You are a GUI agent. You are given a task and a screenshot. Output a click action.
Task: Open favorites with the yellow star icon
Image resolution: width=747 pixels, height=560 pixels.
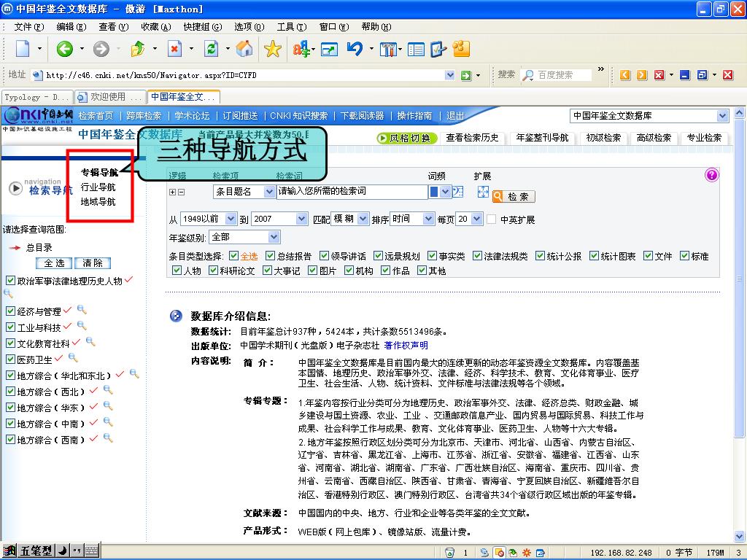coord(273,49)
